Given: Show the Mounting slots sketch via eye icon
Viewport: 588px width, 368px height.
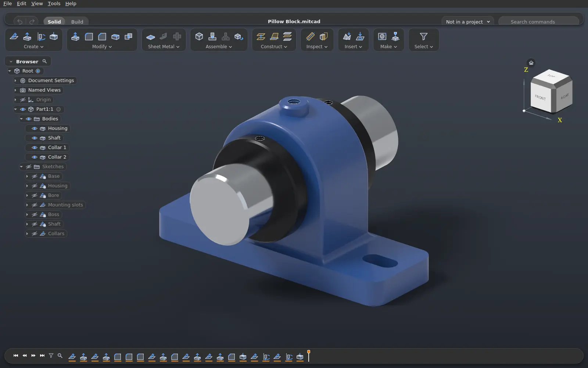Looking at the screenshot, I should [35, 205].
